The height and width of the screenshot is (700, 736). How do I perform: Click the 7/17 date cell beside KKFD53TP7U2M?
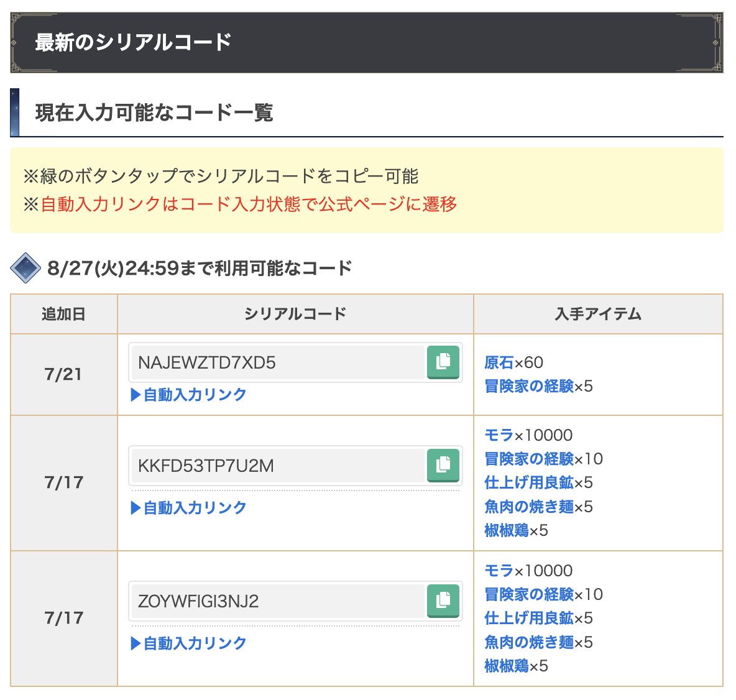pos(64,483)
